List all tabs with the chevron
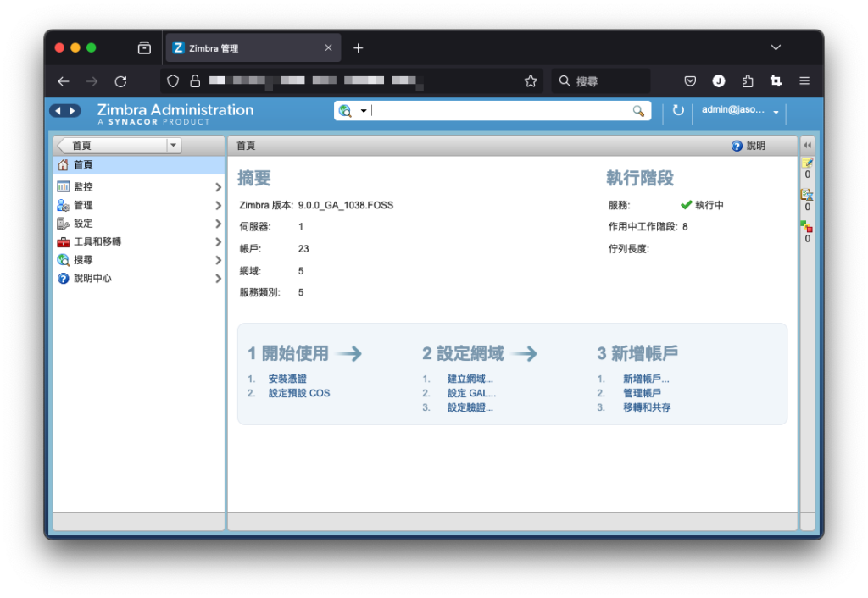 776,47
